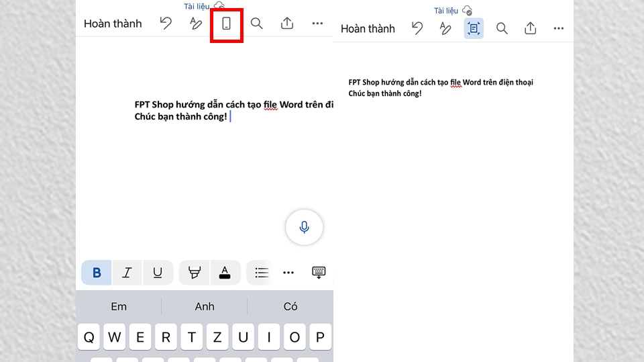Open text formatting pen in left screenshot
The width and height of the screenshot is (644, 362).
[x=196, y=24]
